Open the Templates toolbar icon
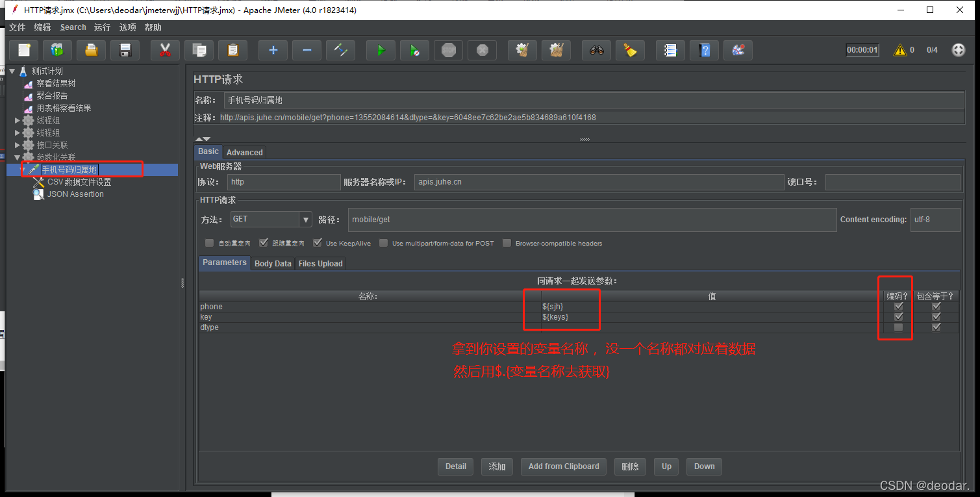980x497 pixels. 58,50
